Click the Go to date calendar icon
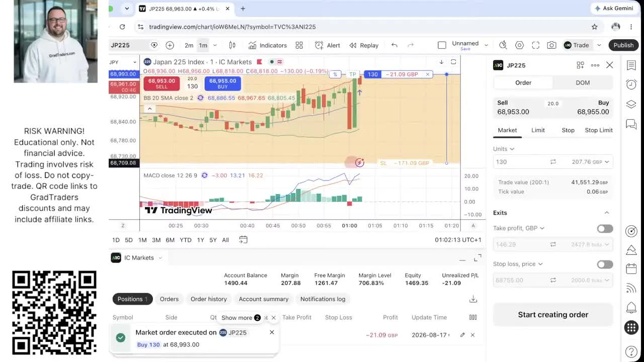The height and width of the screenshot is (362, 644). click(x=244, y=240)
